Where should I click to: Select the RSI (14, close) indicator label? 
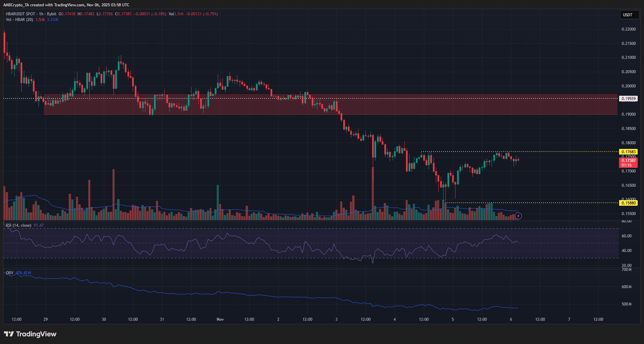pos(19,225)
